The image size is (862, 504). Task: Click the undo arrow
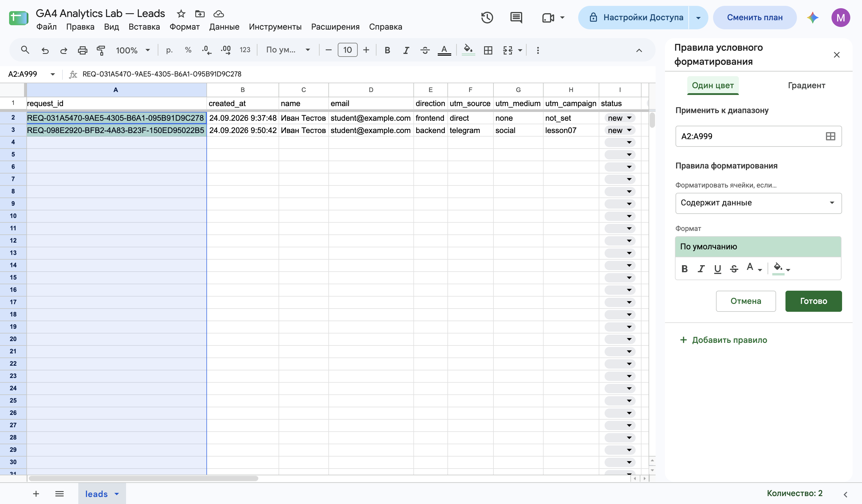[x=45, y=51]
